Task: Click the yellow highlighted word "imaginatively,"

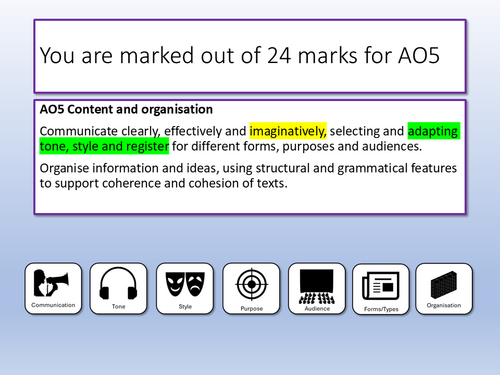Action: pos(288,131)
